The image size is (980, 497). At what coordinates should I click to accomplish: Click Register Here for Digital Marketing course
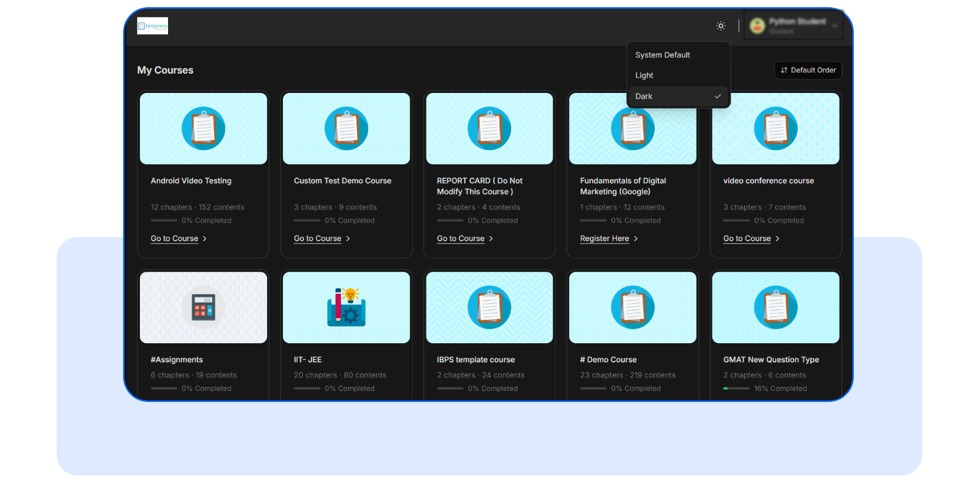click(x=604, y=239)
